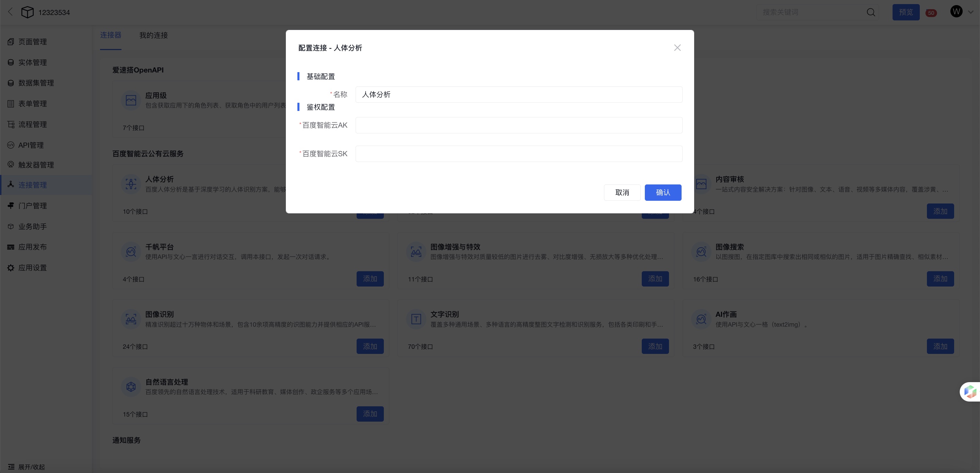
Task: Click the back arrow icon in header
Action: tap(10, 12)
